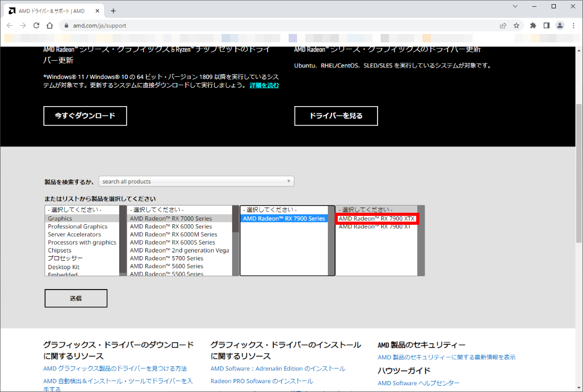Open a new browser tab
583x392 pixels.
click(x=113, y=11)
